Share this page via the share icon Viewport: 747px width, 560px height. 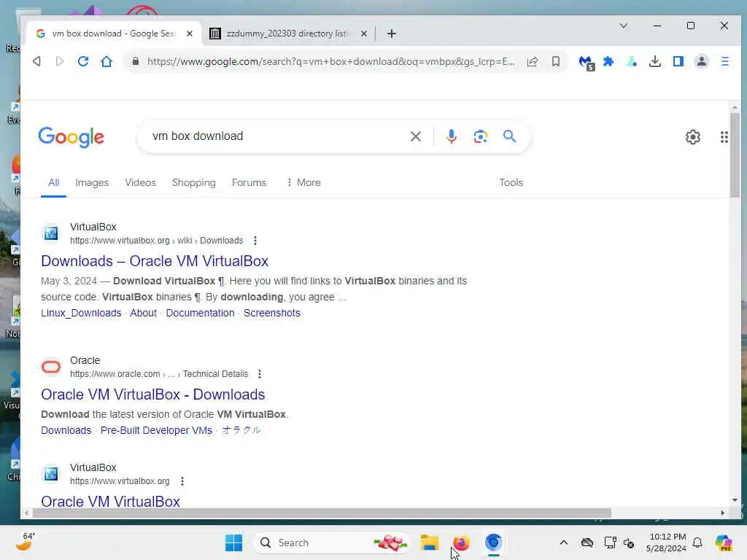[x=532, y=61]
